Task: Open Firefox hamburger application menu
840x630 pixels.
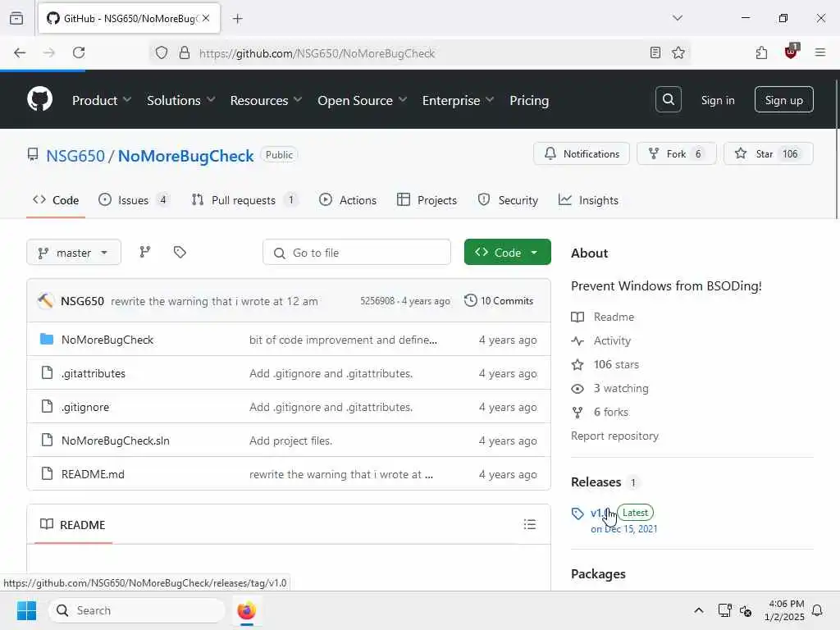Action: 819,52
